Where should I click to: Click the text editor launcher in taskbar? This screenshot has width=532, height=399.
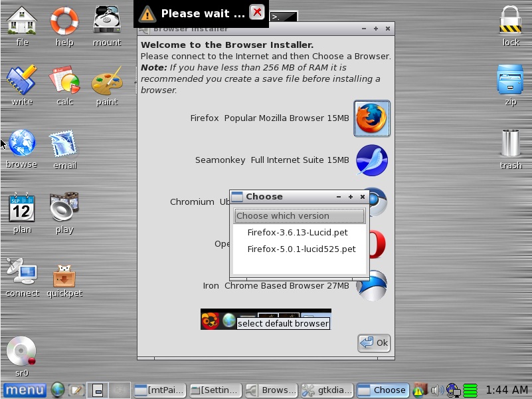(x=76, y=390)
